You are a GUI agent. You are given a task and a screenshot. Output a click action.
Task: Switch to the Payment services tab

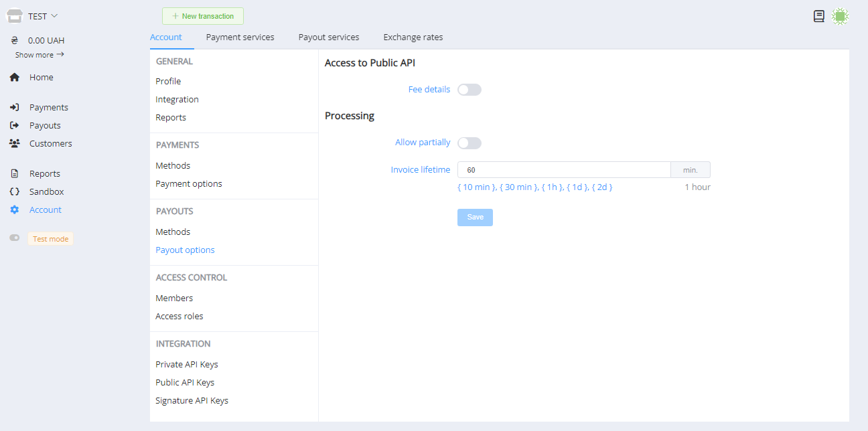point(240,37)
